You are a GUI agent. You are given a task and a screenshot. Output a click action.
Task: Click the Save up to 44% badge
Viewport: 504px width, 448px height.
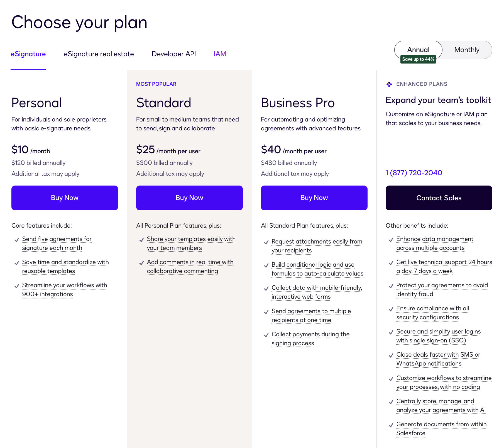pos(418,59)
